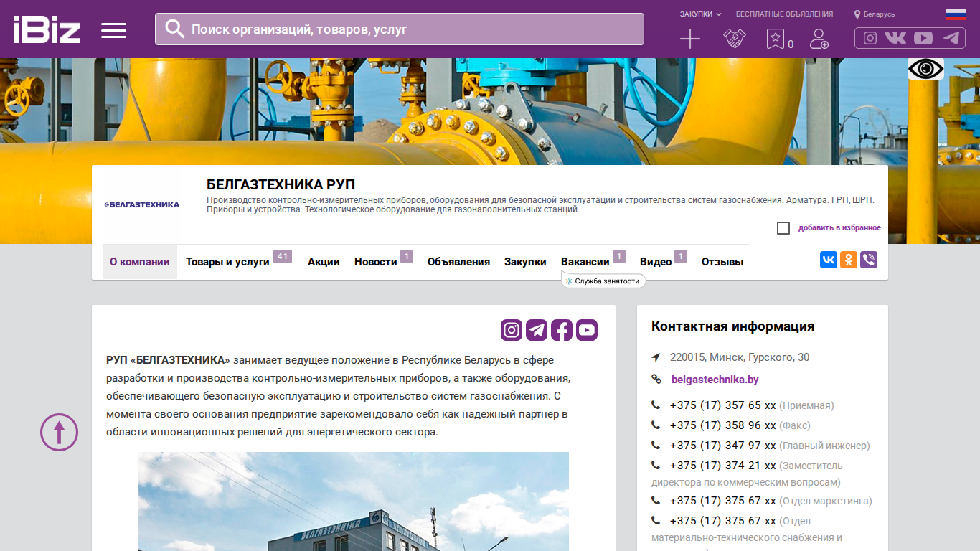Select the 'О компании' tab

point(140,262)
